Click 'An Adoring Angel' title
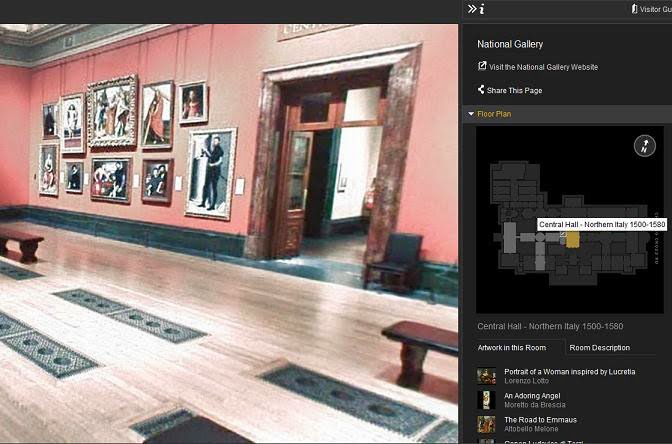672x444 pixels. (532, 396)
